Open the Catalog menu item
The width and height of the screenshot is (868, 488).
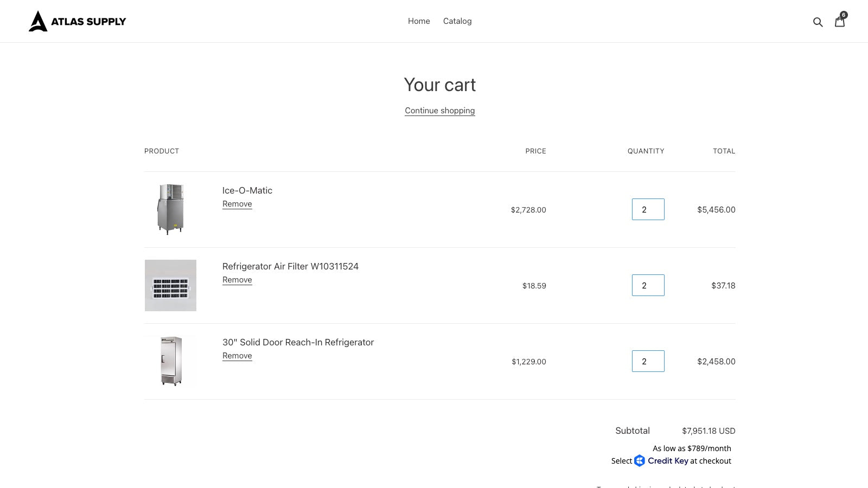coord(457,21)
